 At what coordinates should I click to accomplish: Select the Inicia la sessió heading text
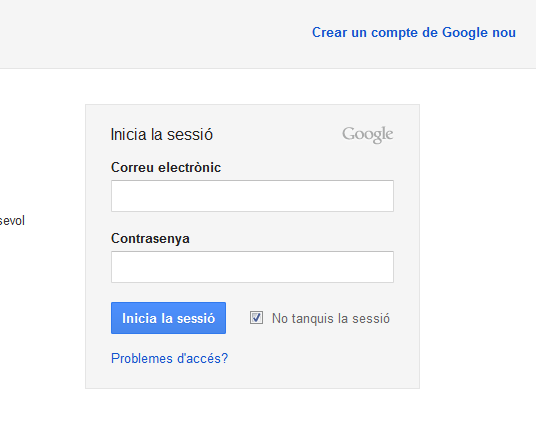tap(162, 134)
